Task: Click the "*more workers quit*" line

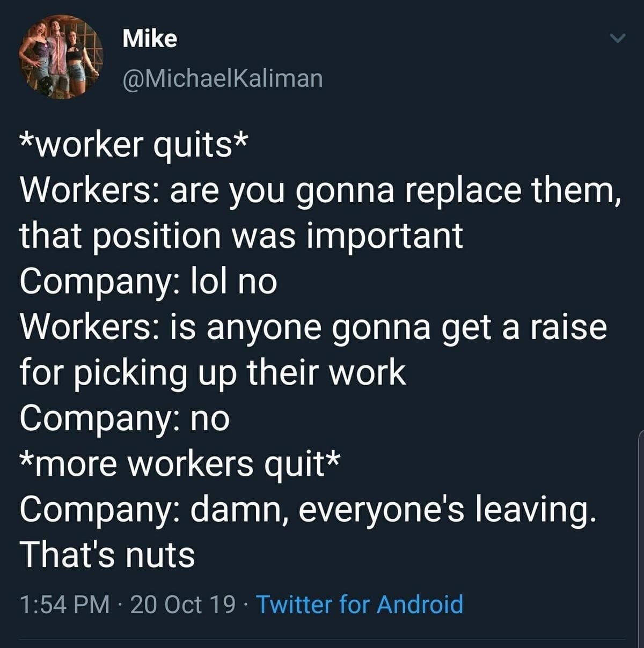Action: 180,463
